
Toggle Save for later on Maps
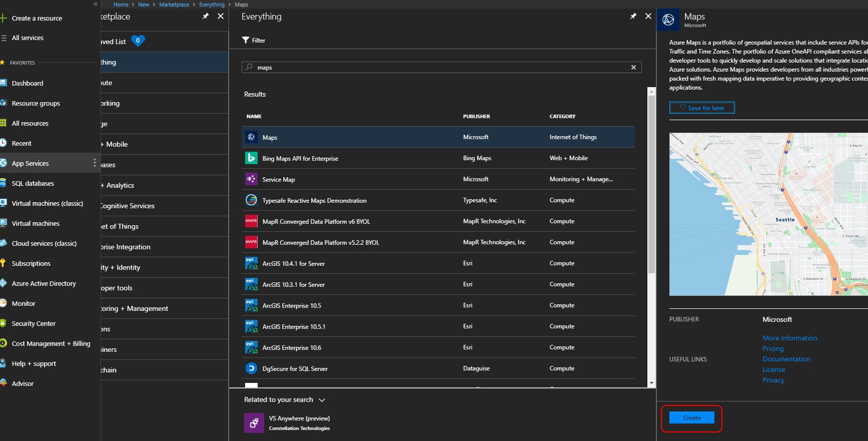[x=702, y=108]
